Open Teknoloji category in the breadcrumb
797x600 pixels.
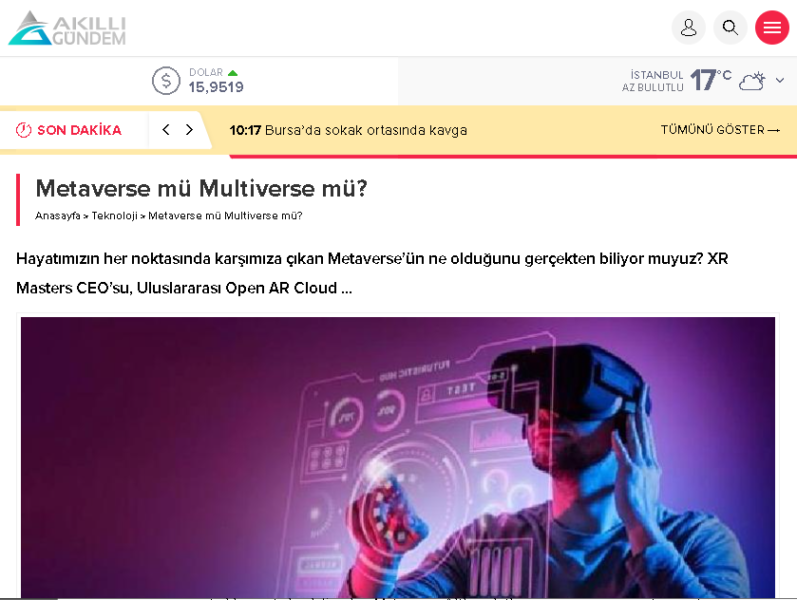click(x=114, y=216)
